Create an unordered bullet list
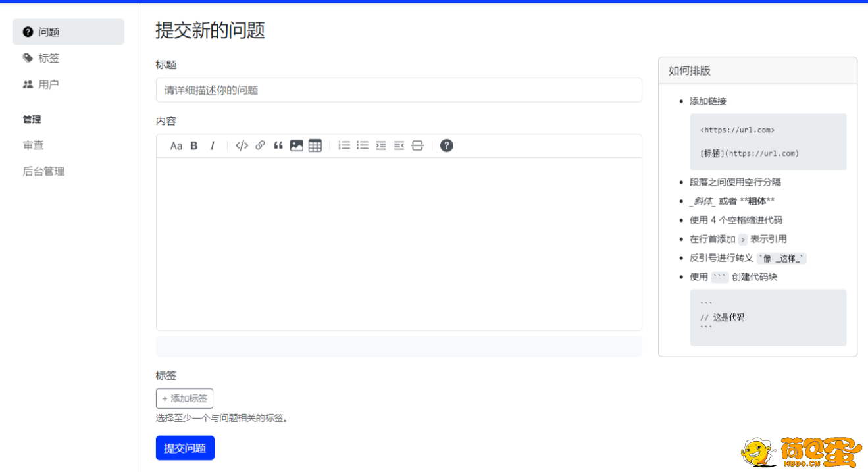This screenshot has width=868, height=472. click(363, 146)
